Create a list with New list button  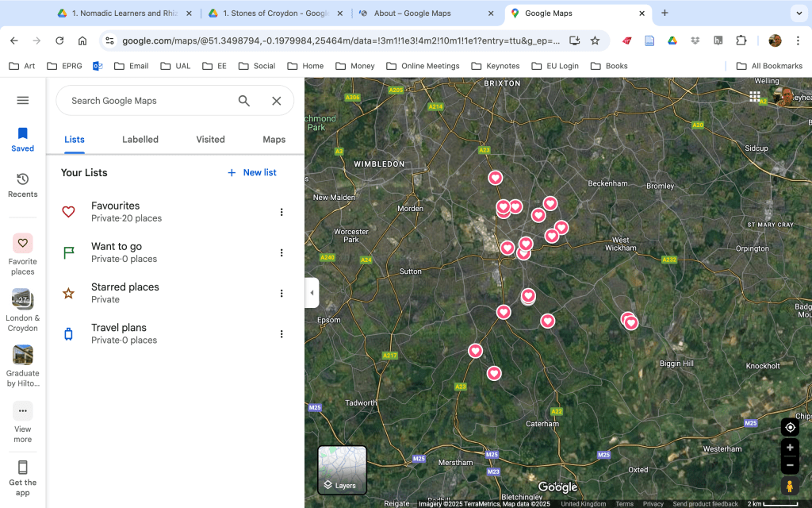click(x=252, y=172)
